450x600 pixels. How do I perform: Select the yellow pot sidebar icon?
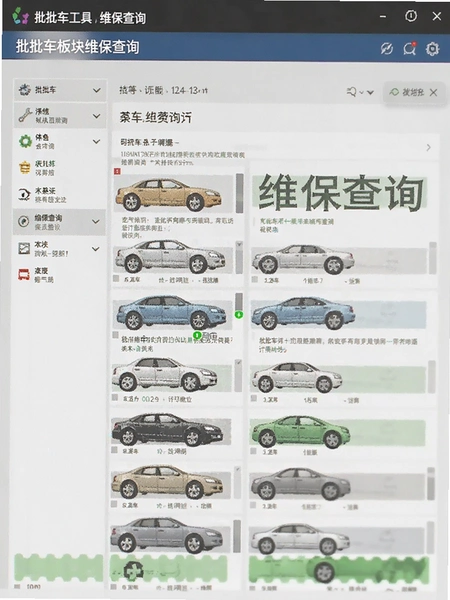tap(25, 168)
